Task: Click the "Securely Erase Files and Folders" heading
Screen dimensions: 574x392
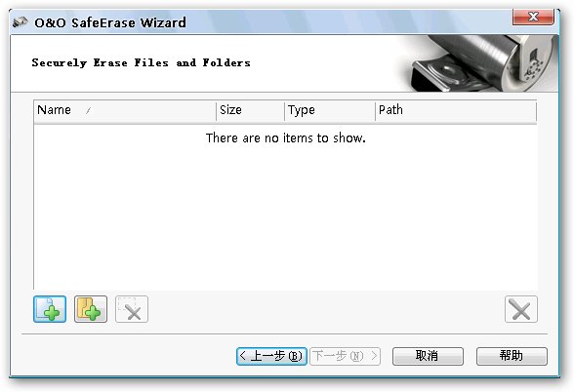Action: (141, 62)
